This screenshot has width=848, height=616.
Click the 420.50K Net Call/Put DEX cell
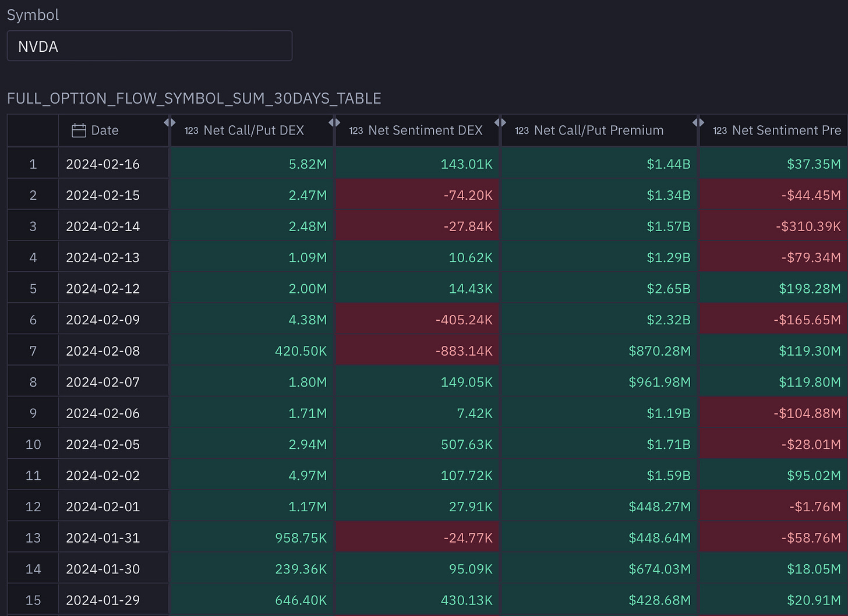pos(252,351)
